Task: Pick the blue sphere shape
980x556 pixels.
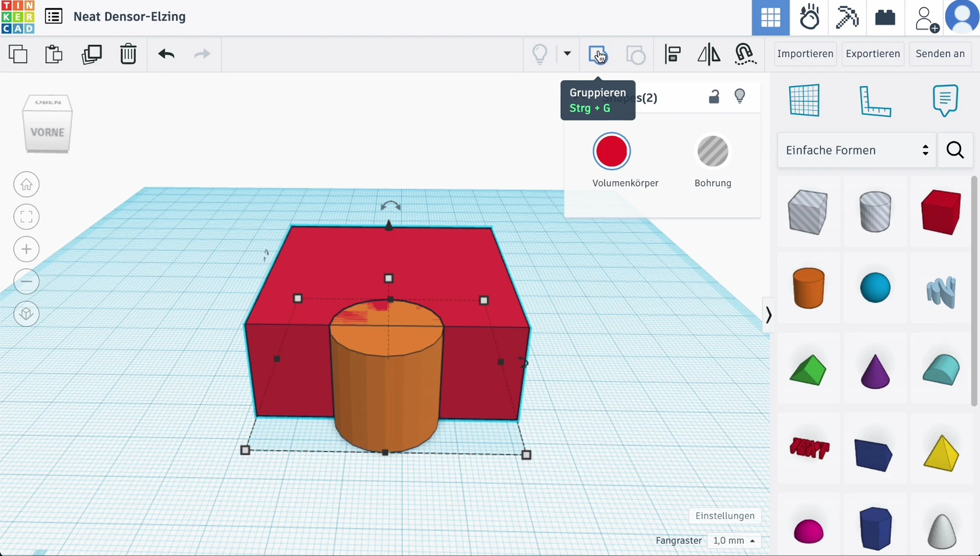Action: pyautogui.click(x=875, y=288)
